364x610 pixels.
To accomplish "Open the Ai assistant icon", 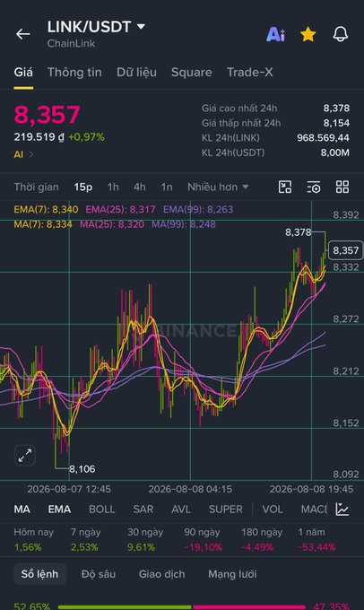I will pyautogui.click(x=276, y=34).
